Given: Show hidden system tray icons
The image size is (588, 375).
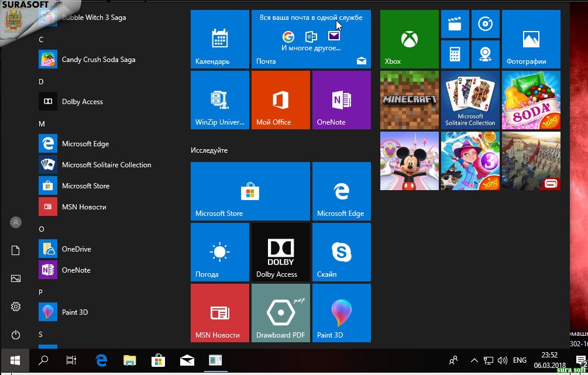Looking at the screenshot, I should (474, 360).
